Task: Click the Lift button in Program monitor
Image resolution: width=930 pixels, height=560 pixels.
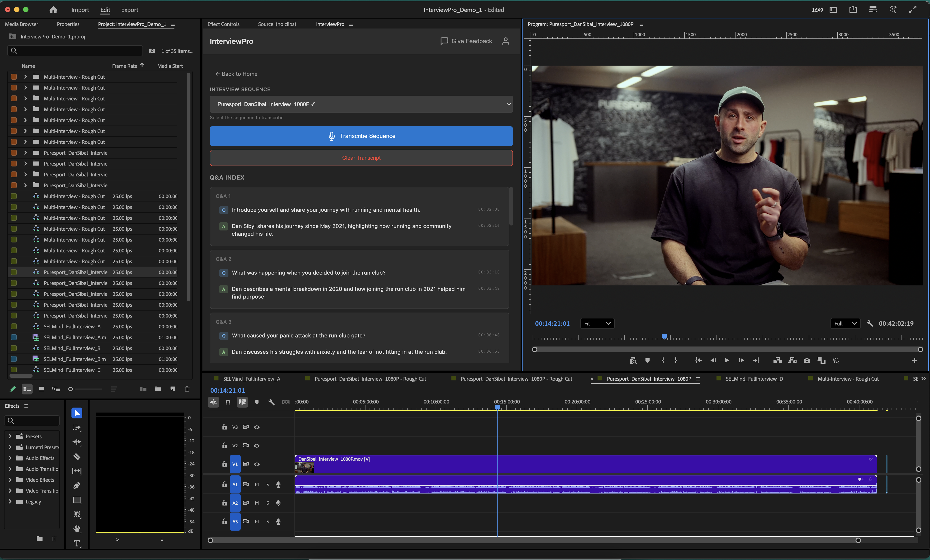Action: (777, 360)
